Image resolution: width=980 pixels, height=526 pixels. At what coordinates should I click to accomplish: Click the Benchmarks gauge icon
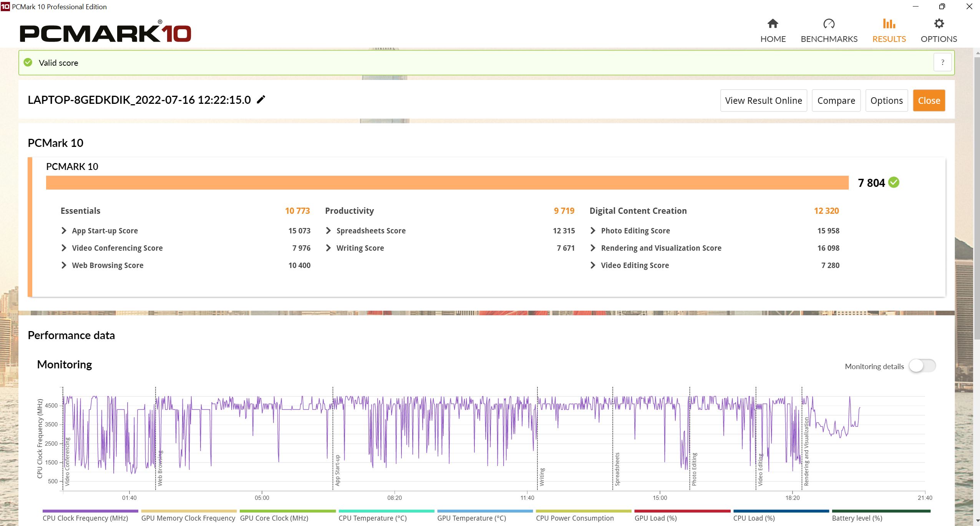pyautogui.click(x=829, y=23)
